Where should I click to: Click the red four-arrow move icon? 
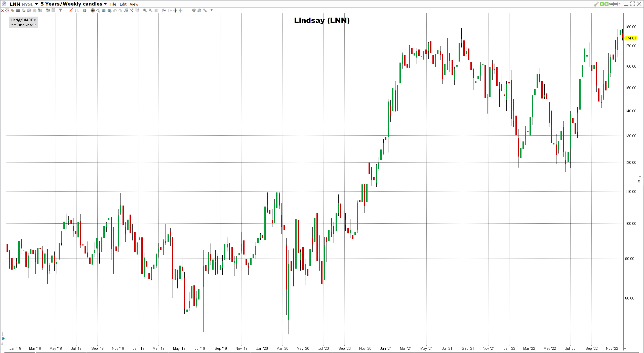7,10
